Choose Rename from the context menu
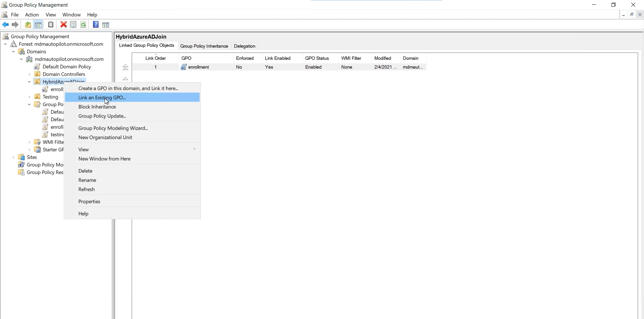This screenshot has height=319, width=644. pos(132,180)
